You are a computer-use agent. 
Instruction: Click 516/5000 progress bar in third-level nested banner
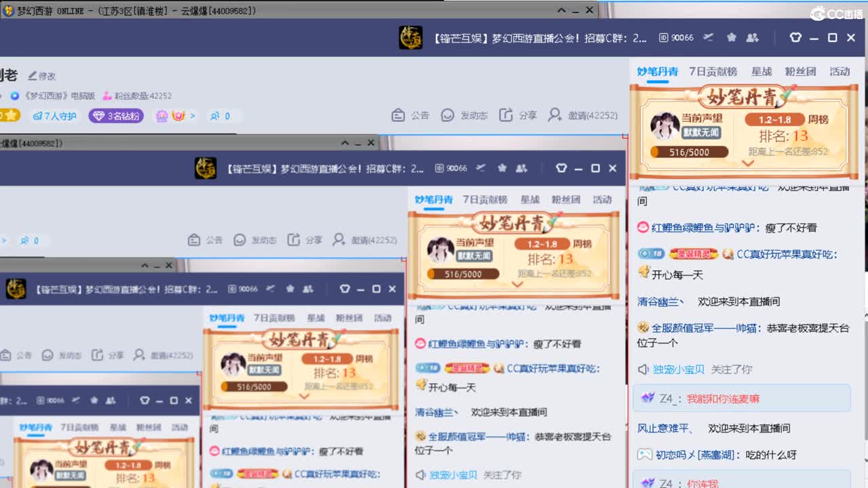click(x=254, y=386)
